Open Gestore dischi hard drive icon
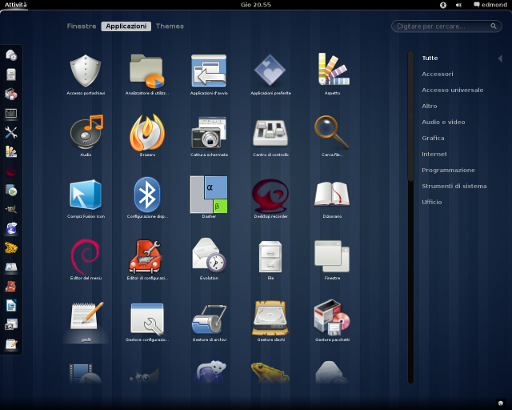 [270, 318]
